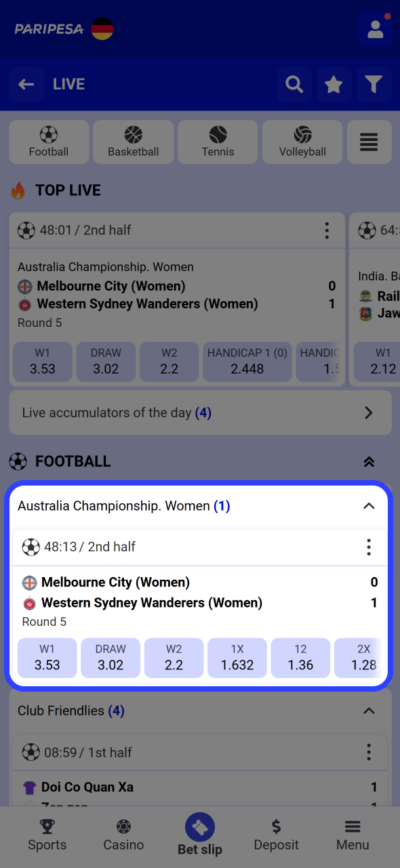Viewport: 400px width, 868px height.
Task: Select the Tennis sport filter
Action: (217, 142)
